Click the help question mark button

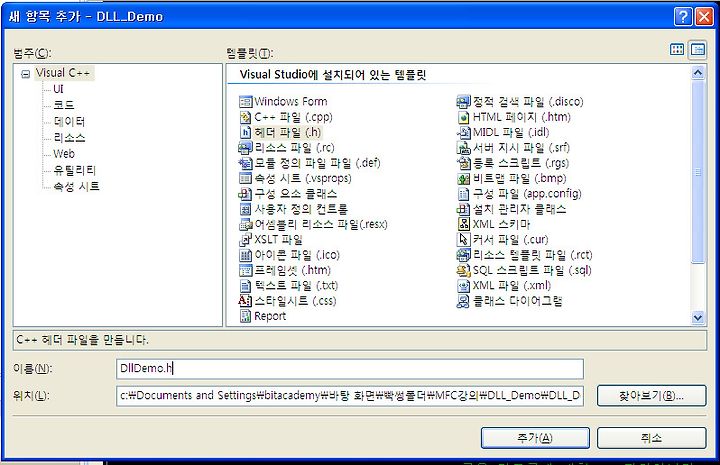683,17
